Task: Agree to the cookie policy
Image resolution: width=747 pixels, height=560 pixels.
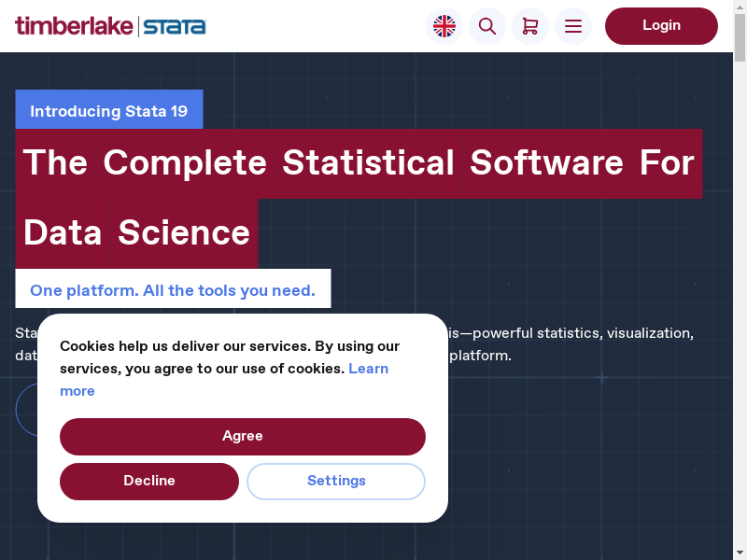Action: click(x=243, y=436)
